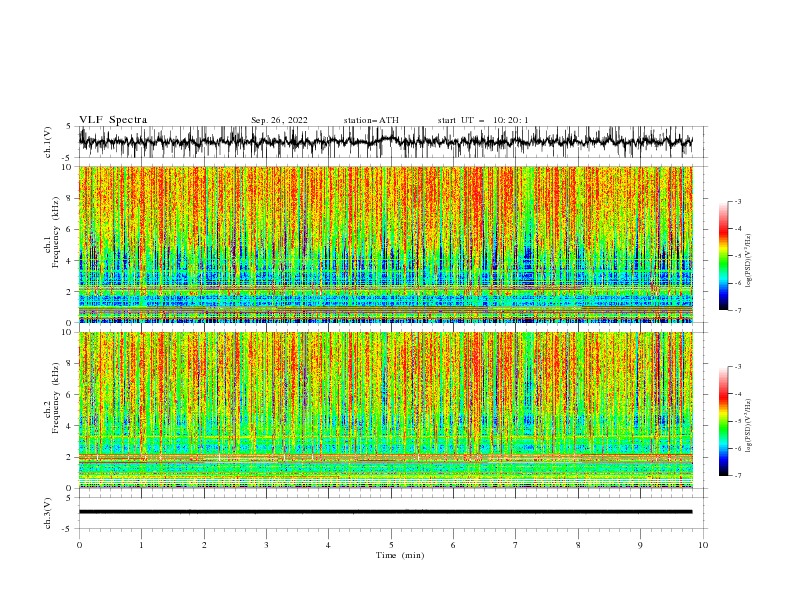Click the time axis tick label 5
This screenshot has width=792, height=612.
pyautogui.click(x=391, y=545)
